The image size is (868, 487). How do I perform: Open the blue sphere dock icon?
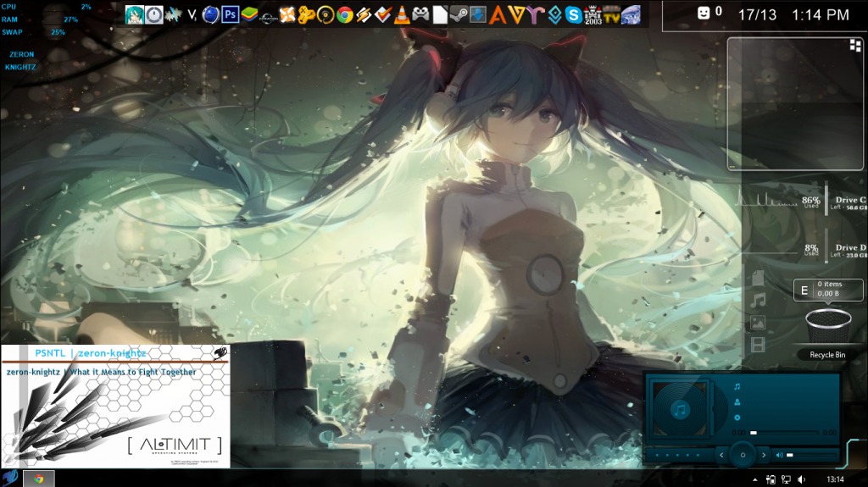coord(211,15)
